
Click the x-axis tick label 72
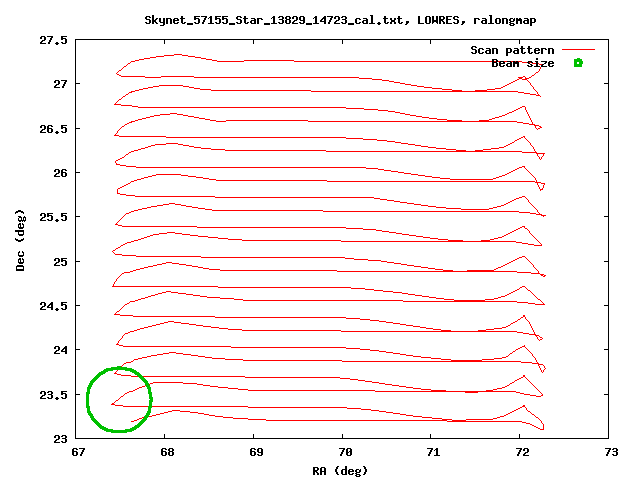(522, 452)
